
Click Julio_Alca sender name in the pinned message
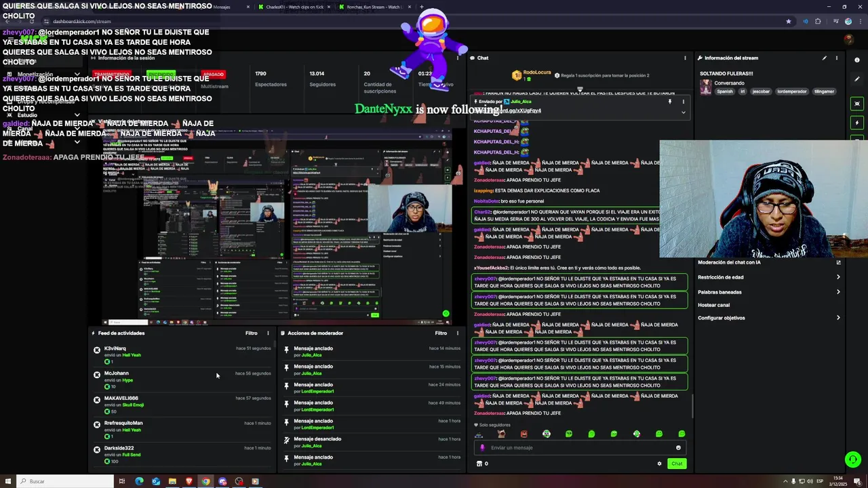(x=521, y=102)
